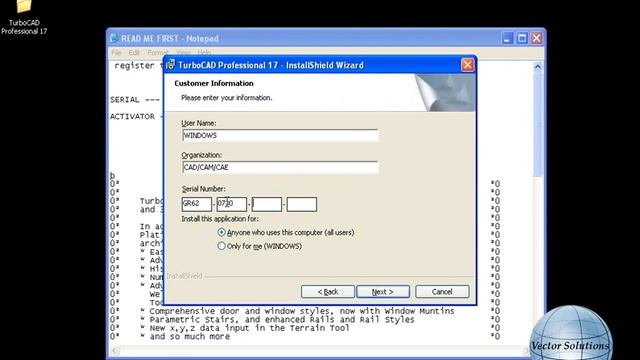Open Notepad View menu
The width and height of the screenshot is (640, 360).
pos(183,53)
